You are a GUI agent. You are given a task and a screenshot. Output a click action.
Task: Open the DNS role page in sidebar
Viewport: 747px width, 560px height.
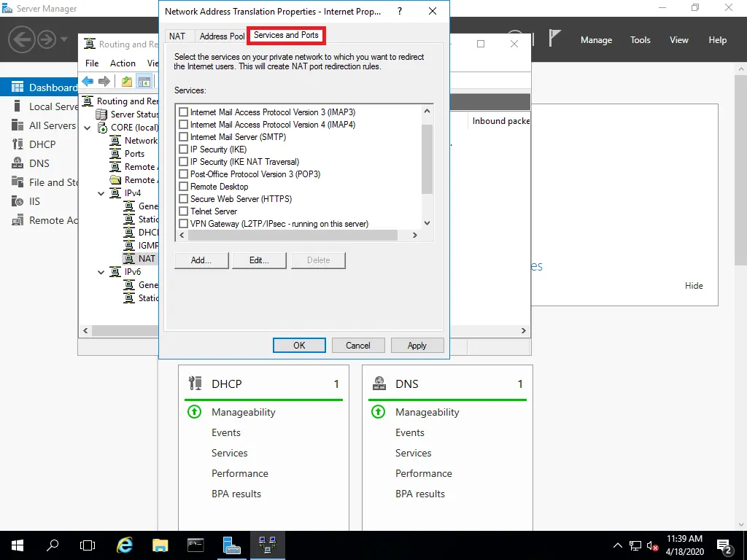tap(39, 163)
